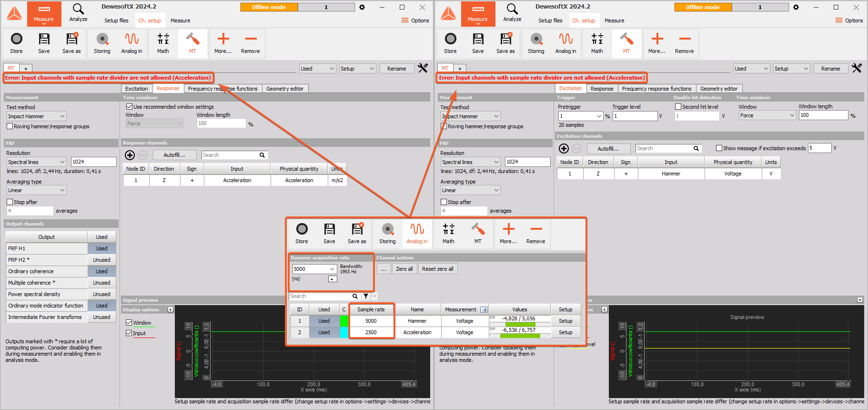This screenshot has height=410, width=868.
Task: Open Analyze mode in left window
Action: pyautogui.click(x=78, y=13)
